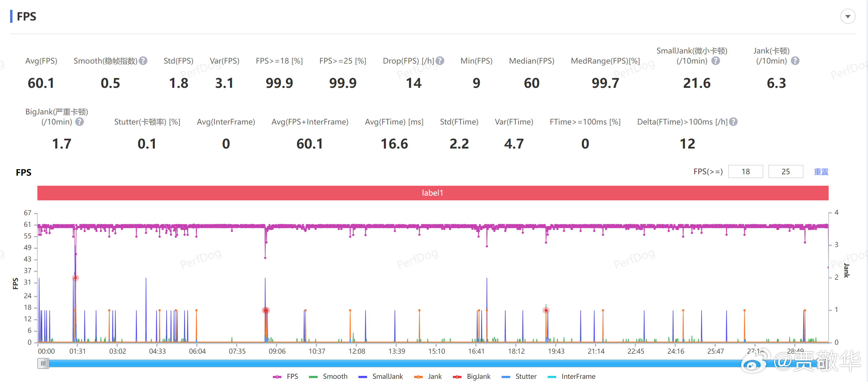The height and width of the screenshot is (382, 868).
Task: Open help icon next to Smooth(稳帧指数)
Action: (143, 61)
